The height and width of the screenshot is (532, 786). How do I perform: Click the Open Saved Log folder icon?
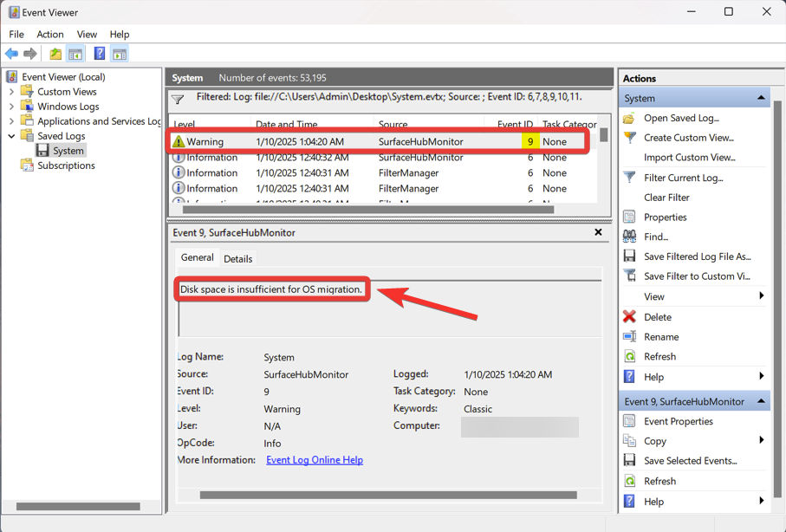pyautogui.click(x=629, y=119)
